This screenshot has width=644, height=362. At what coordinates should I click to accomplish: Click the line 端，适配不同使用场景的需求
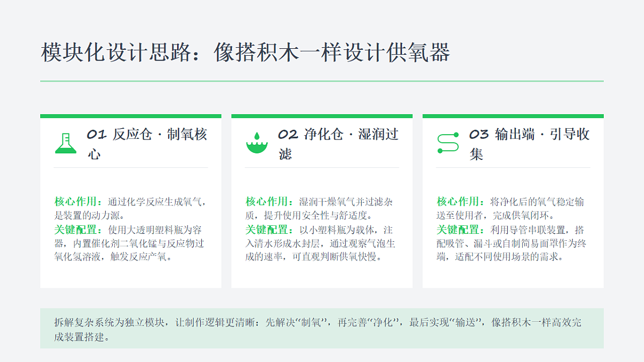pos(500,257)
